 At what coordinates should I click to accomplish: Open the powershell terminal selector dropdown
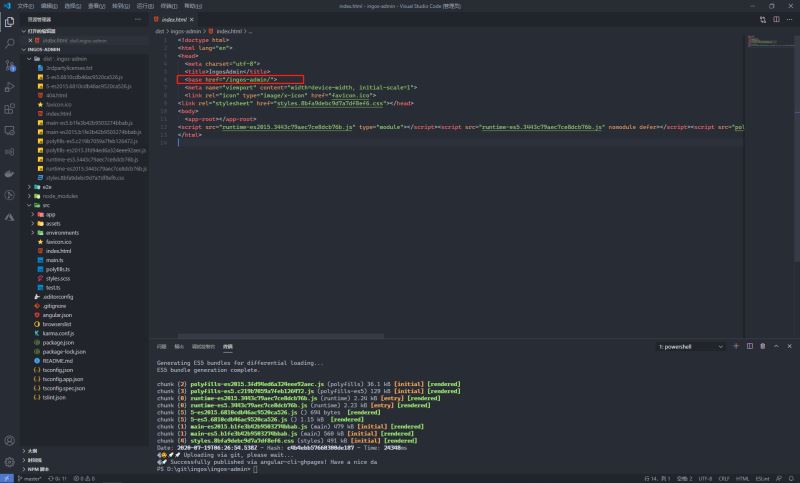pos(691,346)
